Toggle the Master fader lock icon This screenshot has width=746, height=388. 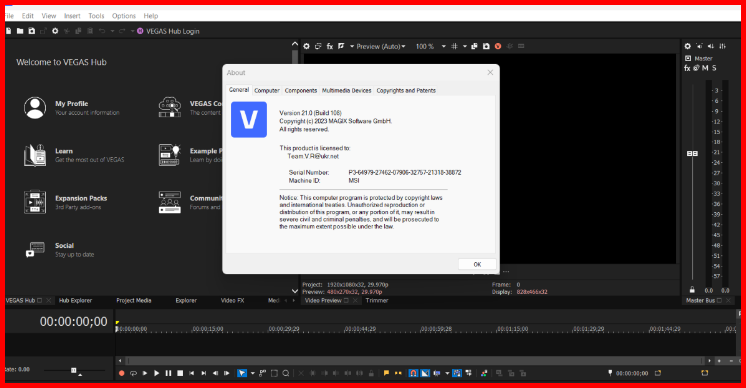pyautogui.click(x=692, y=290)
